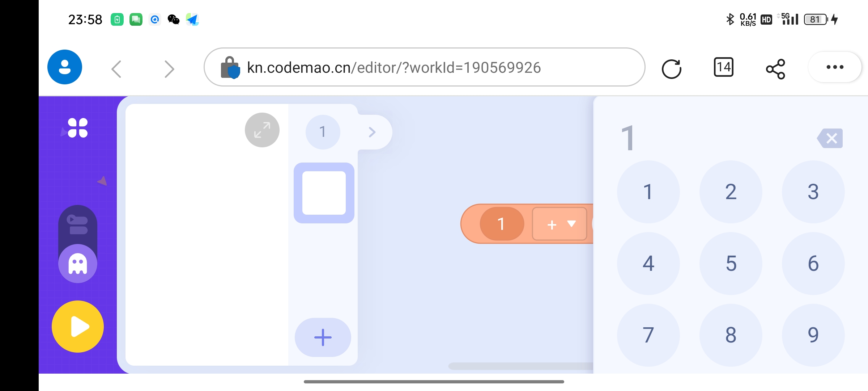
Task: Expand the screen list chevron arrow
Action: pyautogui.click(x=372, y=132)
